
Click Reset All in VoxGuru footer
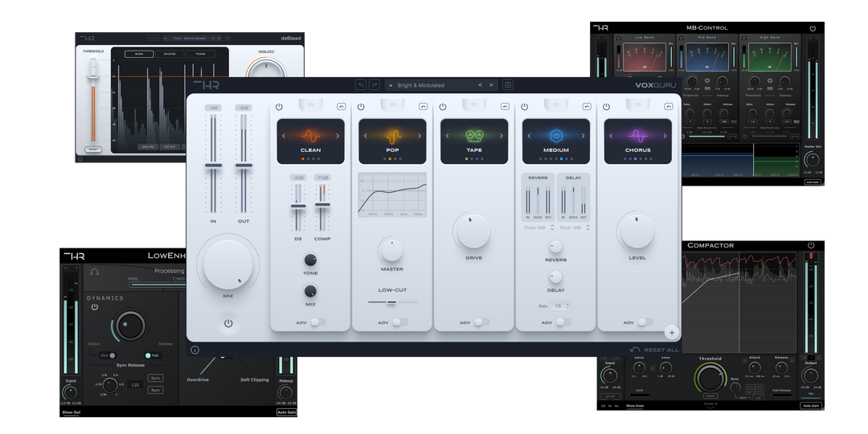tap(654, 350)
